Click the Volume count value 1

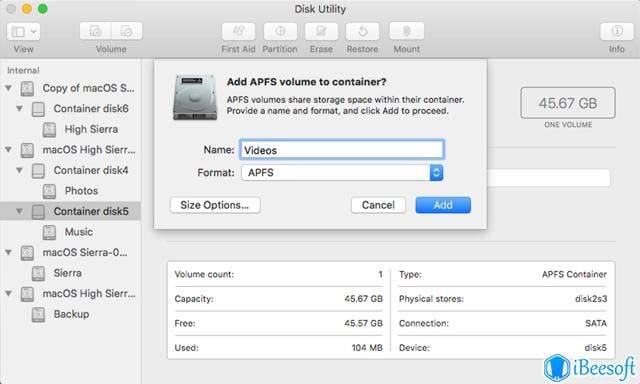[x=380, y=274]
